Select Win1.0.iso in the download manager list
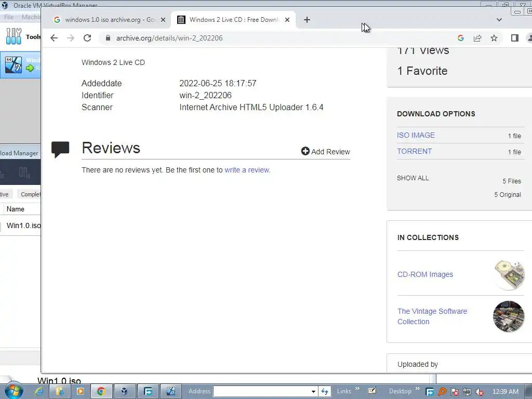 coord(23,225)
